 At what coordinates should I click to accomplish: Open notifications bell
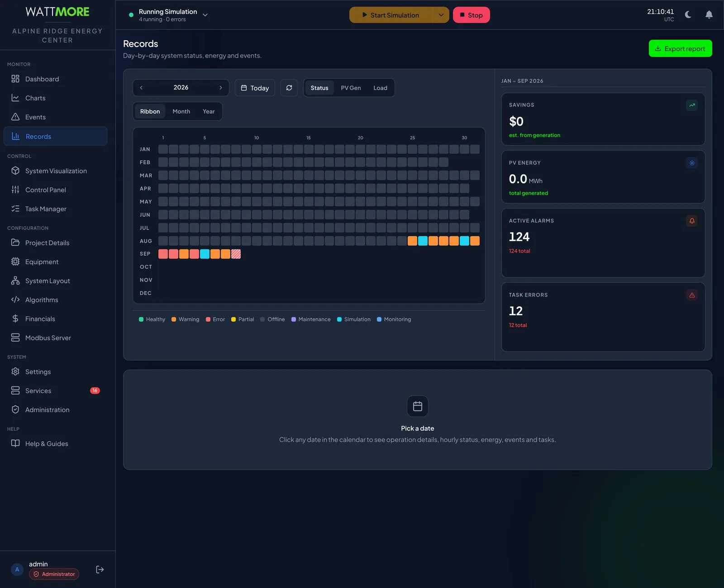pos(709,14)
